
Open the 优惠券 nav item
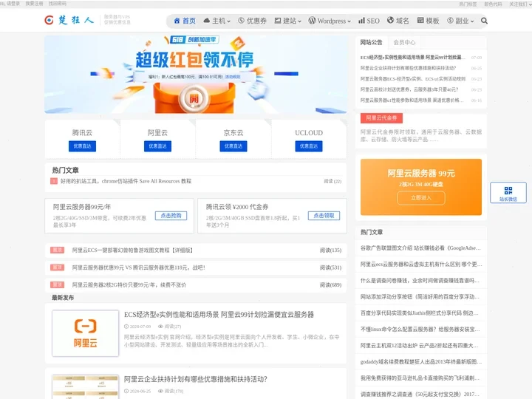(252, 21)
